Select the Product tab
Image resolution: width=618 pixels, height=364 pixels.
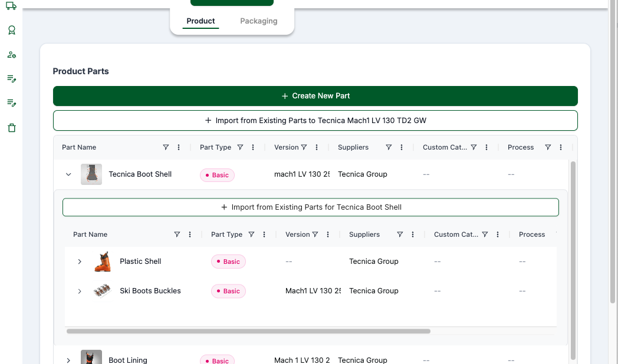pos(200,21)
